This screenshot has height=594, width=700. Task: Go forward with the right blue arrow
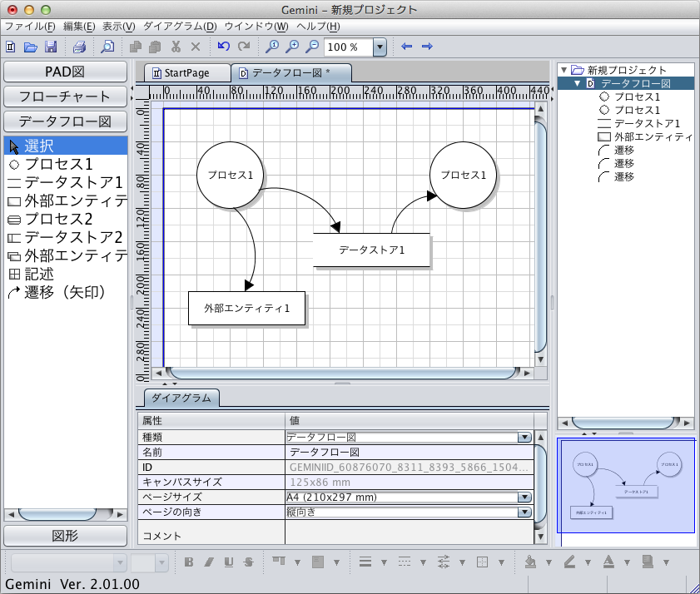pos(427,46)
